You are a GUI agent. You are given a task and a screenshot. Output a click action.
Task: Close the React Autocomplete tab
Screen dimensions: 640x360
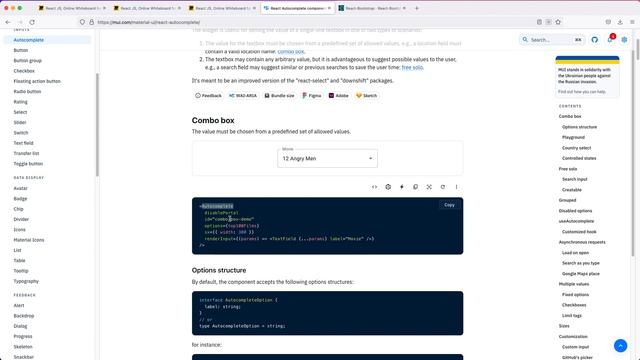coord(329,8)
